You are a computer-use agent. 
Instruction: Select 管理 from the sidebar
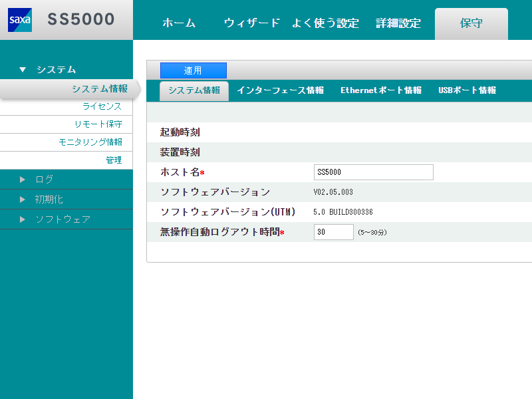[x=114, y=160]
